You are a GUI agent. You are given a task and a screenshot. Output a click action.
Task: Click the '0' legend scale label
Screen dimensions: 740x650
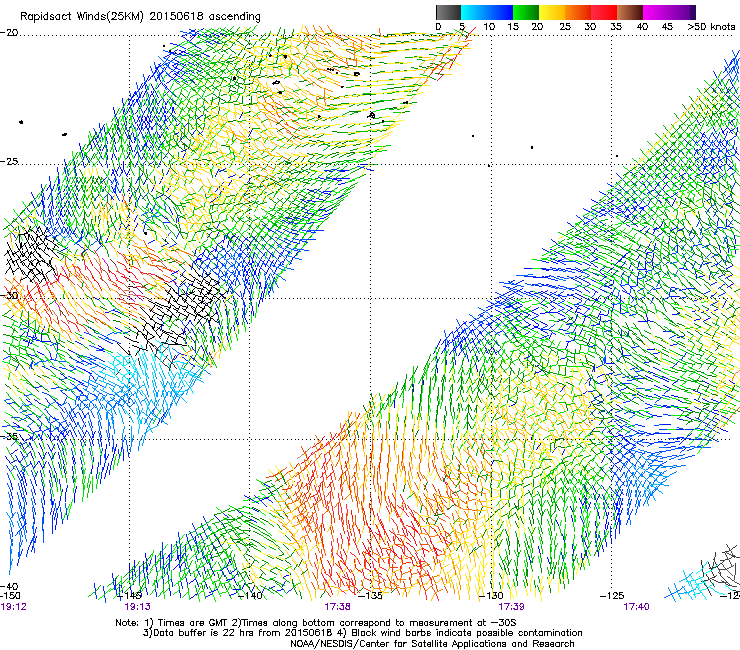point(438,27)
